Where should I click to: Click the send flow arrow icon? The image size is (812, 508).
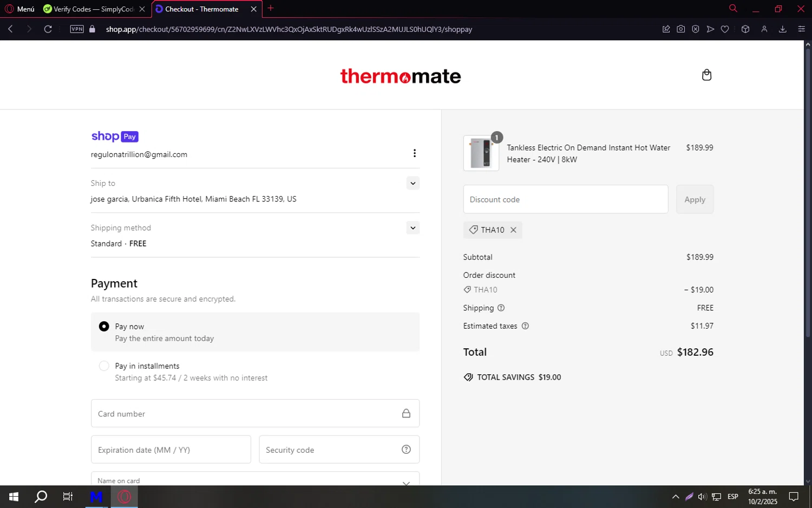pos(710,29)
